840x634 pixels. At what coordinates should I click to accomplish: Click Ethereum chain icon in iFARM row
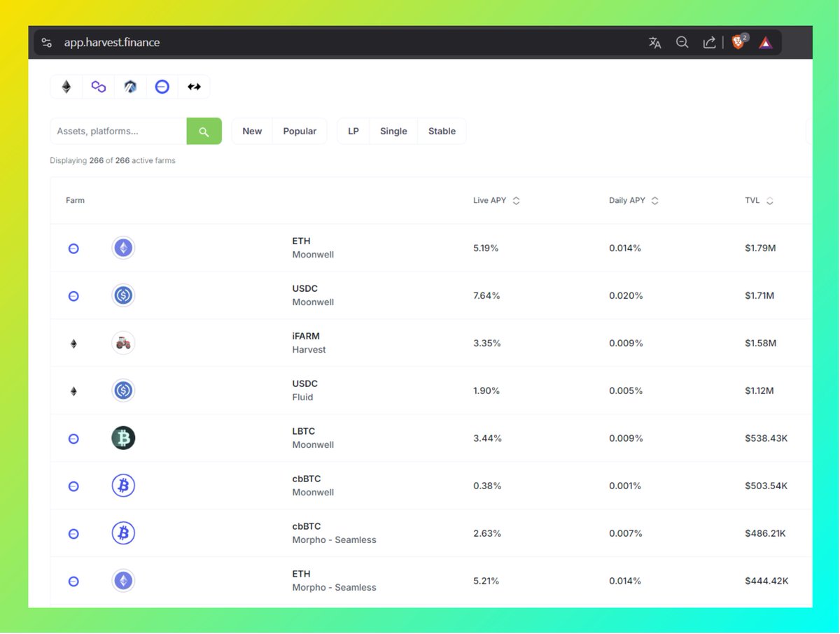(x=73, y=344)
